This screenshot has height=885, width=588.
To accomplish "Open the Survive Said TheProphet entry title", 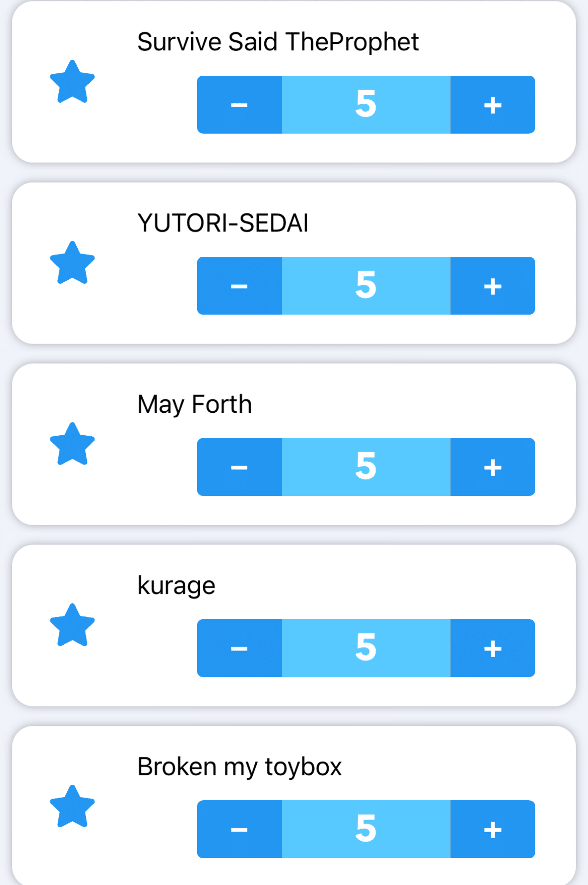I will point(278,42).
